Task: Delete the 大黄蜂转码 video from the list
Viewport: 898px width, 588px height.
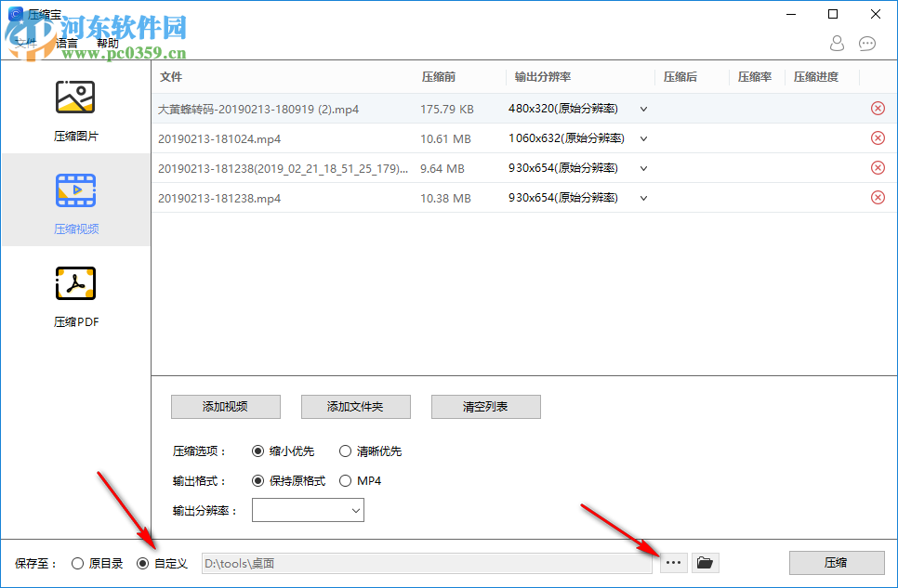Action: coord(877,108)
